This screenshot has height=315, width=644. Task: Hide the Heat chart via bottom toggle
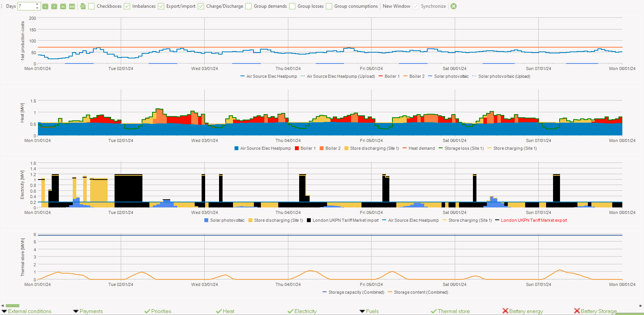pos(225,311)
